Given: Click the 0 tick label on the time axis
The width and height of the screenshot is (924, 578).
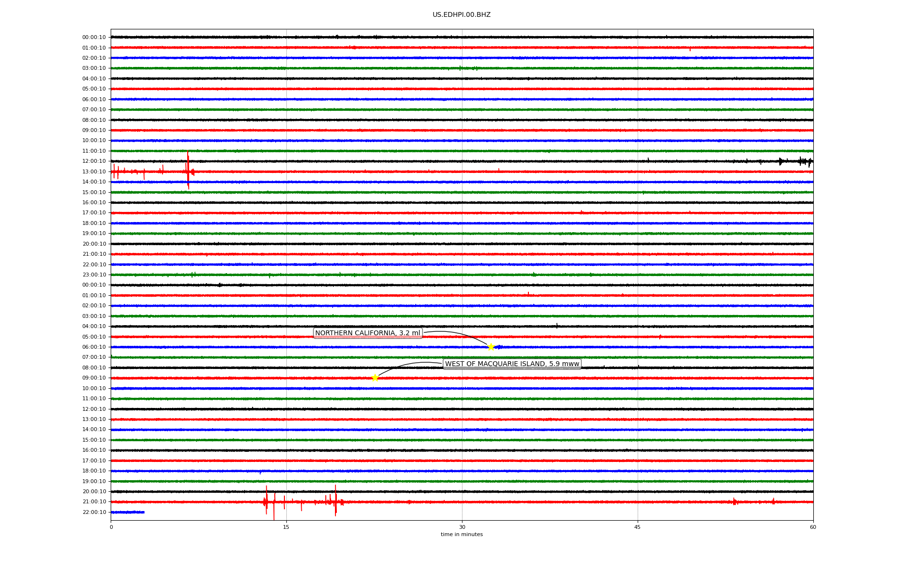Looking at the screenshot, I should [111, 527].
